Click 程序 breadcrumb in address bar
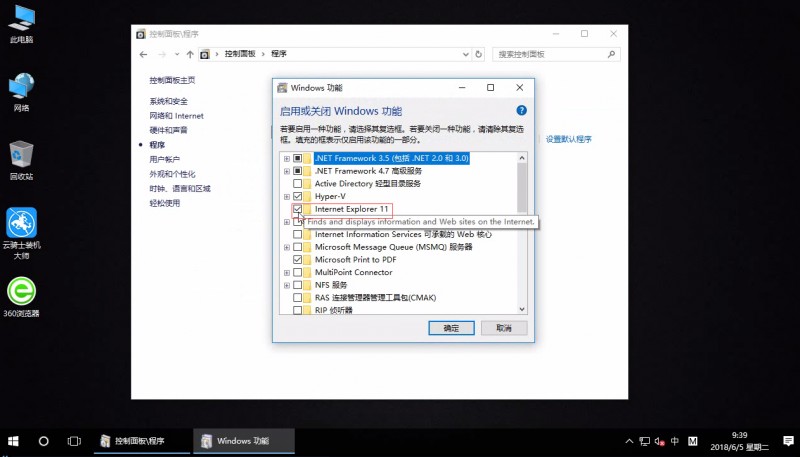Viewport: 800px width, 457px height. pyautogui.click(x=279, y=54)
